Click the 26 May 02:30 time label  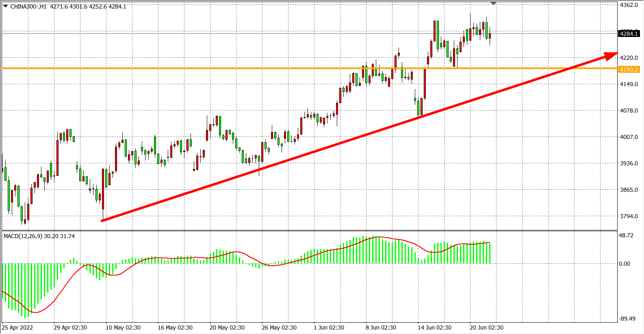279,327
